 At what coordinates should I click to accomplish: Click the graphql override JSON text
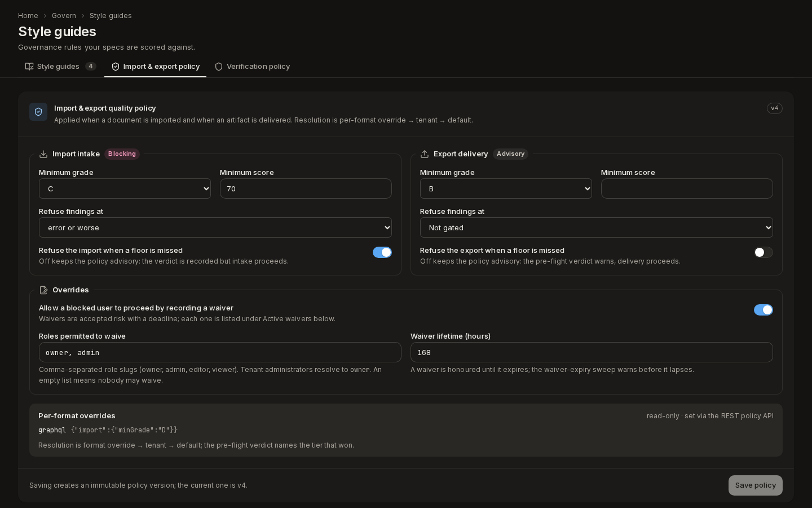(x=124, y=430)
